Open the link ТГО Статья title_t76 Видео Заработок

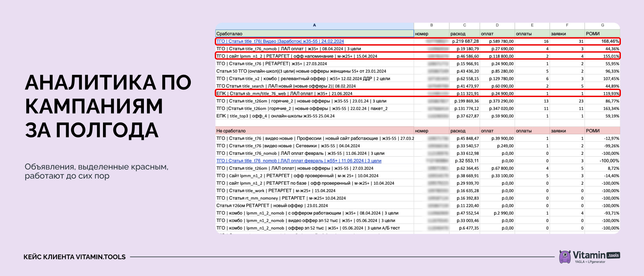(280, 41)
